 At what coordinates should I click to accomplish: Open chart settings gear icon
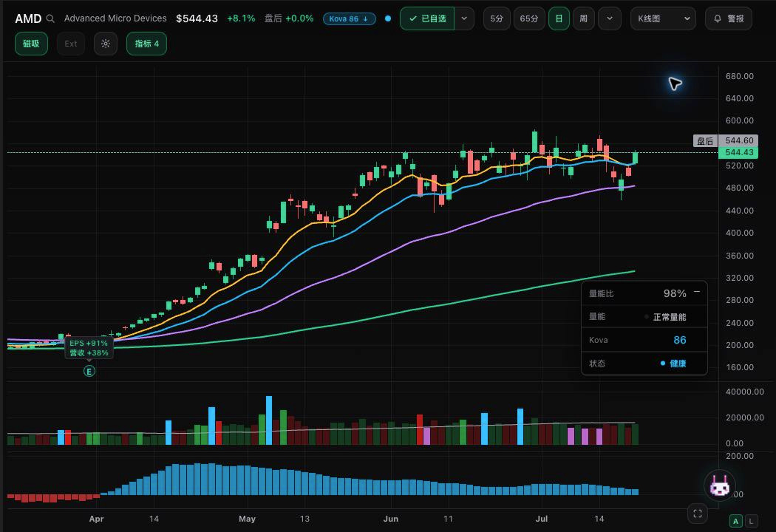[x=106, y=44]
